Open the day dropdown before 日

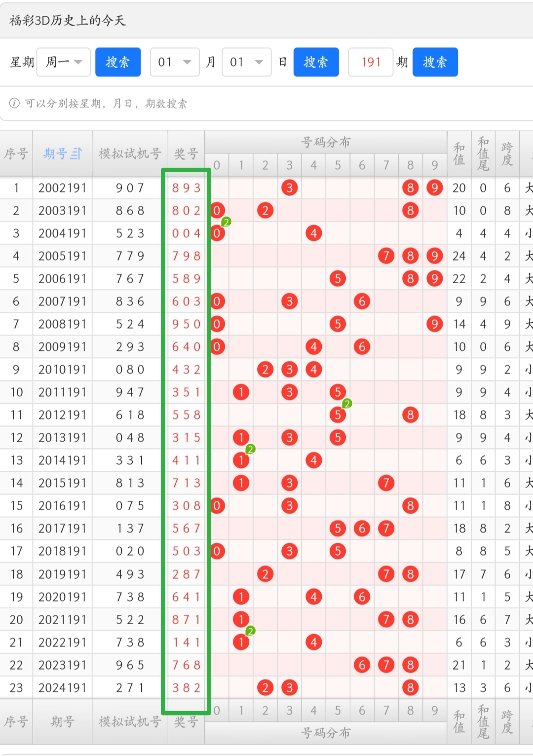click(247, 62)
